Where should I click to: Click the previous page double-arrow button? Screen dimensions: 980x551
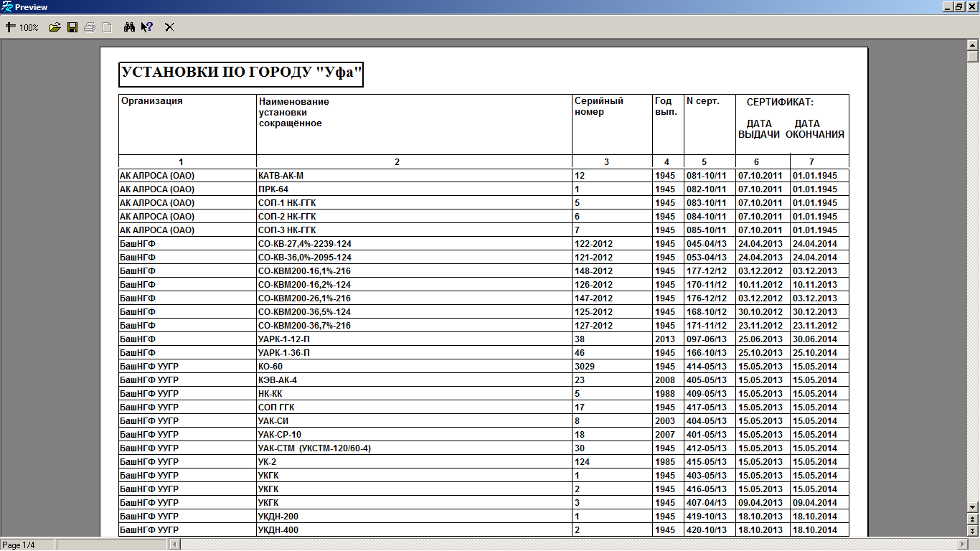(x=973, y=519)
